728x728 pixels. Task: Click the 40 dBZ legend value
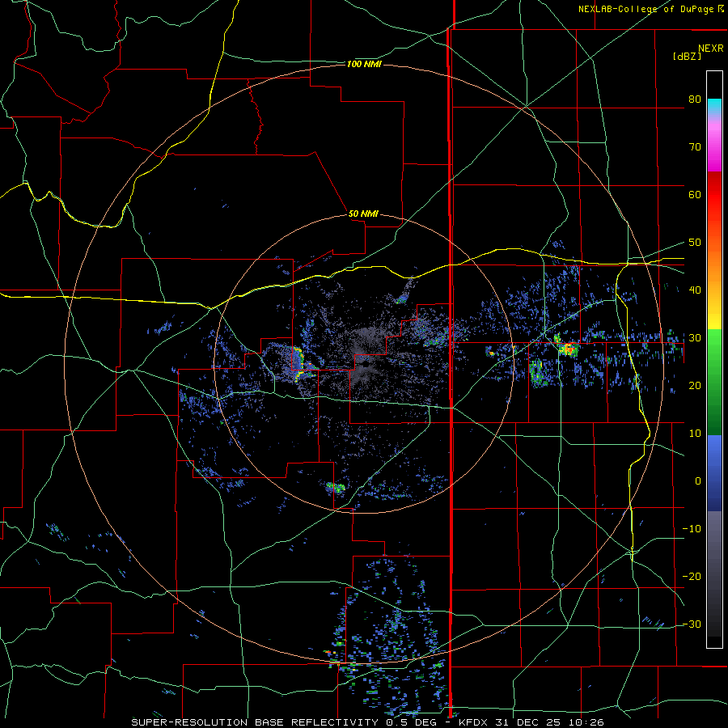695,290
